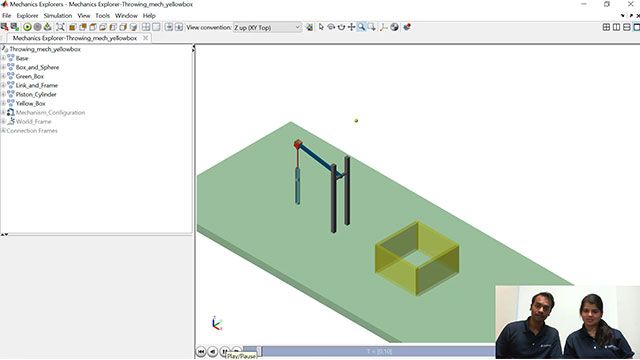Click the green Run simulation icon
640x360 pixels.
27,27
